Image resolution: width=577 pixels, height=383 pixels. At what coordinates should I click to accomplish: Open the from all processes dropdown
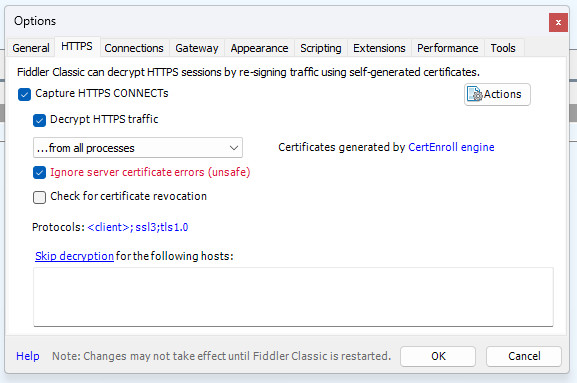(x=138, y=148)
